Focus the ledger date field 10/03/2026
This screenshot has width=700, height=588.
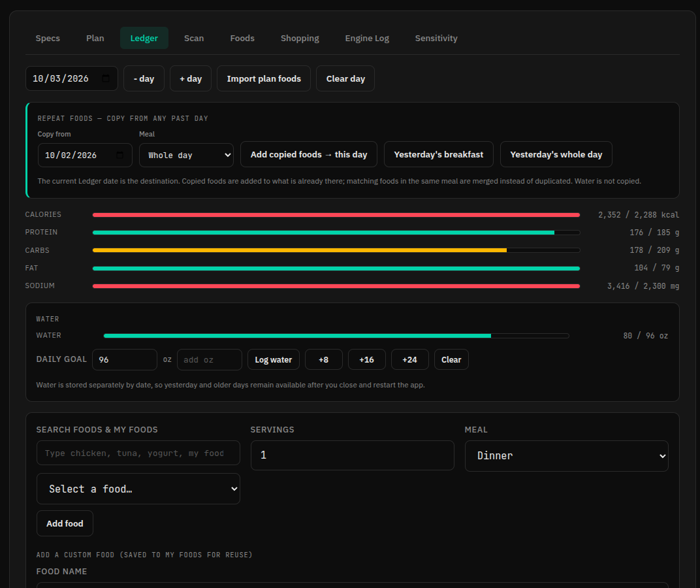pos(71,78)
